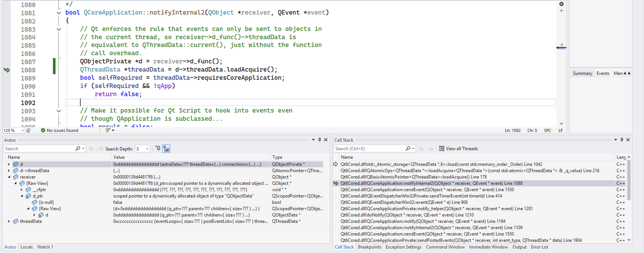Open the Search Depth dropdown

147,149
